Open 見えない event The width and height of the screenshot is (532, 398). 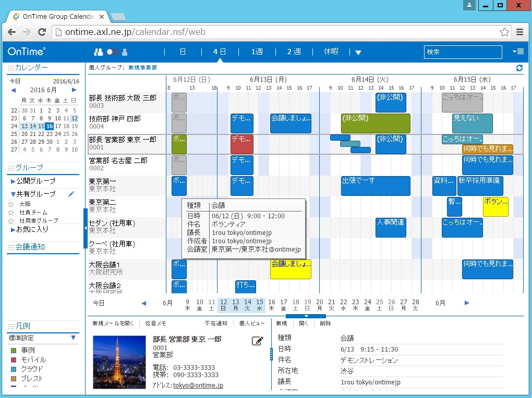[x=473, y=123]
